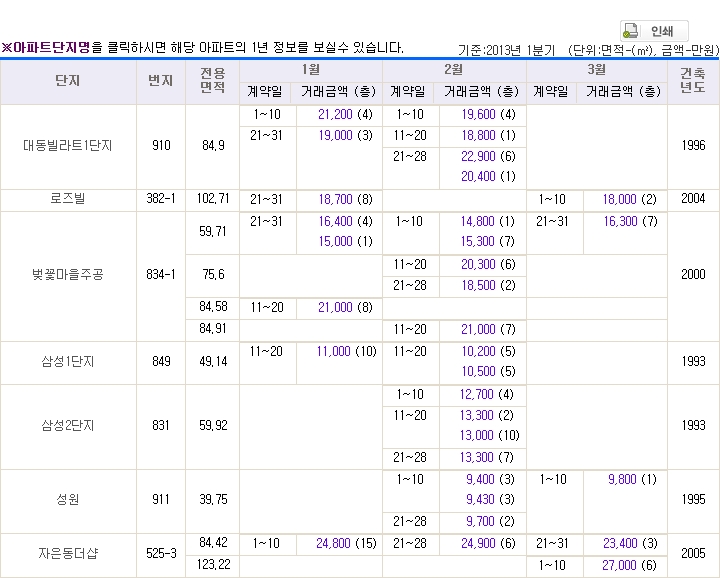The image size is (720, 578).
Task: Click the 9,700 transaction price
Action: (x=480, y=522)
